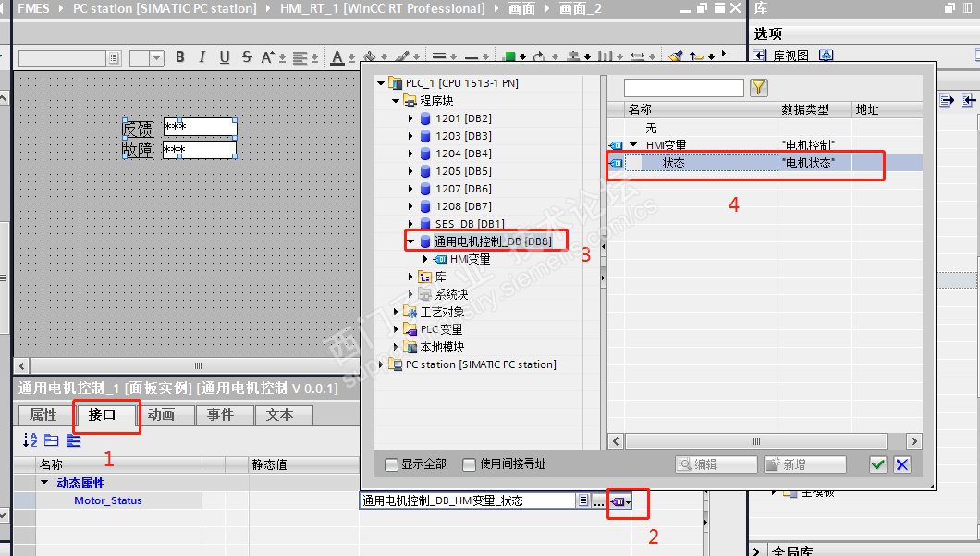The width and height of the screenshot is (980, 556).
Task: Toggle bold text formatting
Action: (x=180, y=57)
